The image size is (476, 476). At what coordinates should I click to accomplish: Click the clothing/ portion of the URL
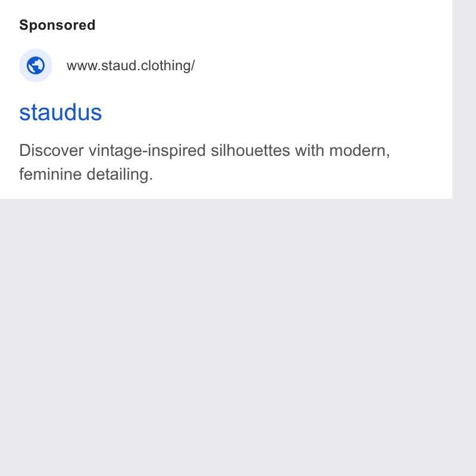(x=168, y=65)
